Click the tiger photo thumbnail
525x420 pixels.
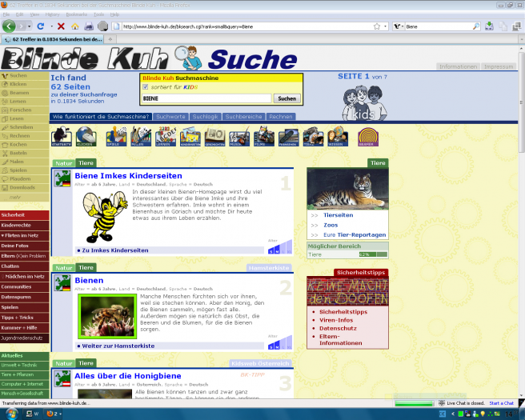[x=347, y=189]
